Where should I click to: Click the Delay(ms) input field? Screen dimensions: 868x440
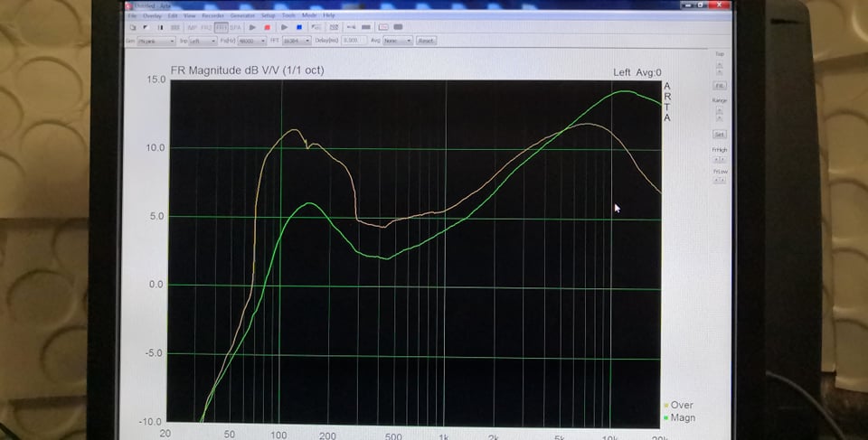pos(355,41)
